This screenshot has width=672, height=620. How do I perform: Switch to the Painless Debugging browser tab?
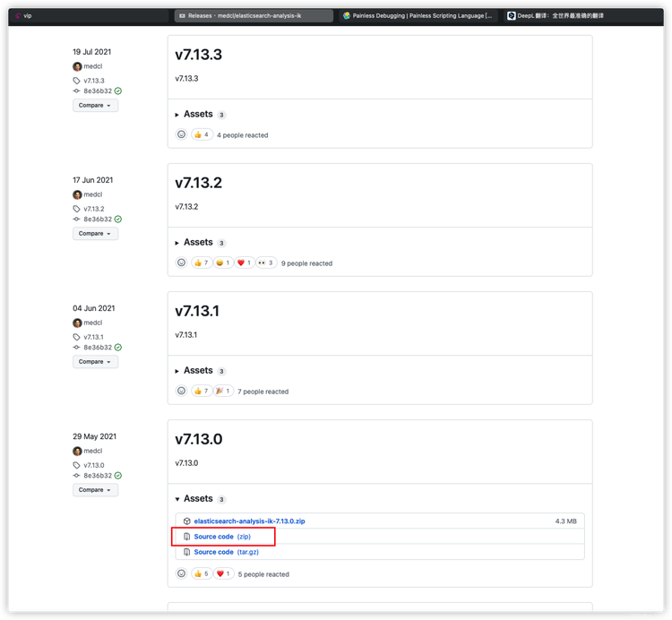(418, 16)
